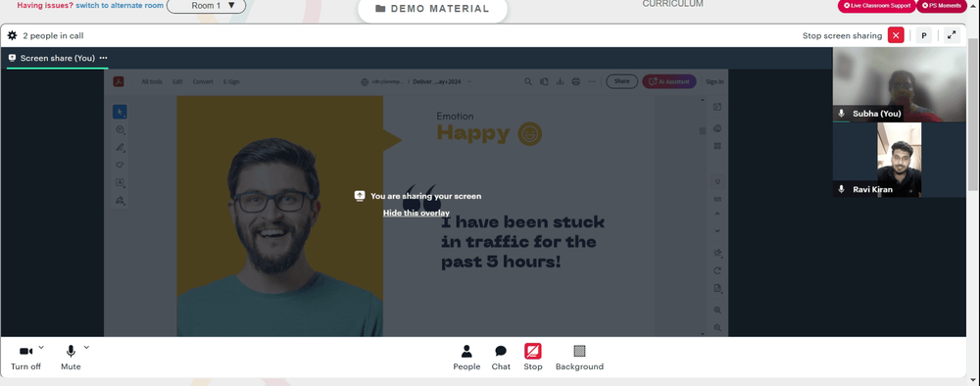Zoom in on the PDF
Screen dimensions: 980x386
(x=717, y=310)
